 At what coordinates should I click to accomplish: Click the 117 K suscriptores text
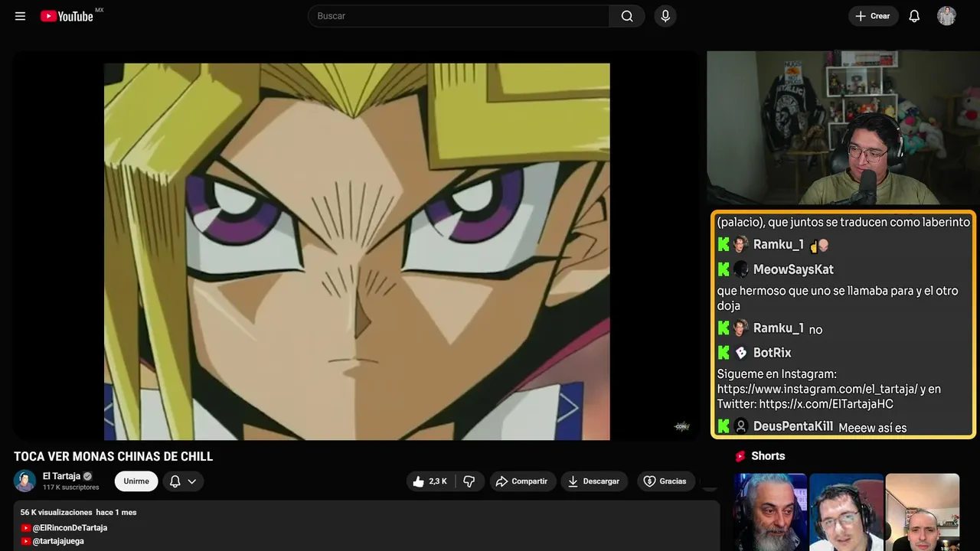pos(71,487)
